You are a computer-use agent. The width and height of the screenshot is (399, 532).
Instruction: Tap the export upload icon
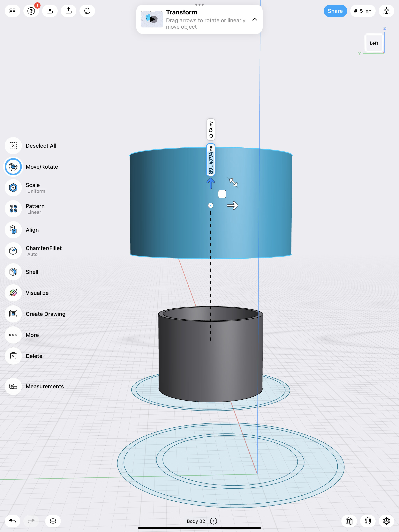coord(69,11)
